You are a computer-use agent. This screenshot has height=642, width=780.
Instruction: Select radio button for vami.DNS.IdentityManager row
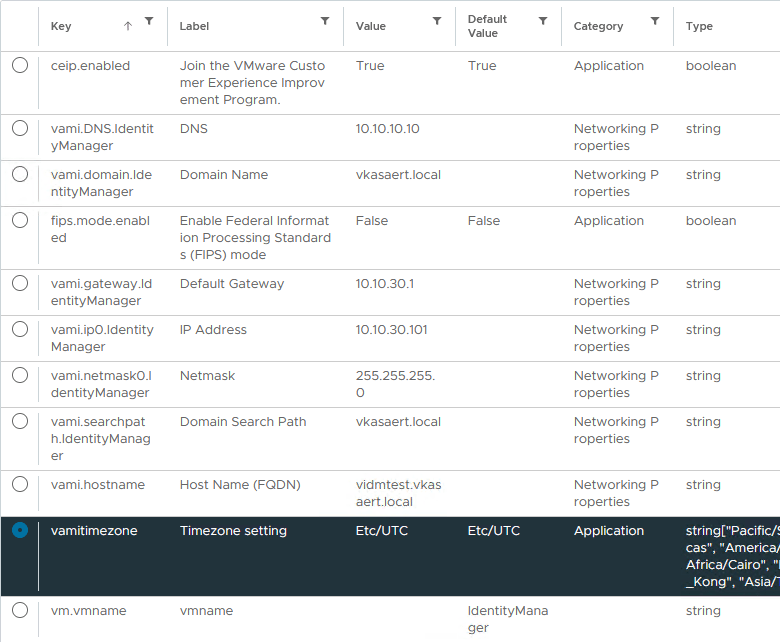tap(20, 128)
